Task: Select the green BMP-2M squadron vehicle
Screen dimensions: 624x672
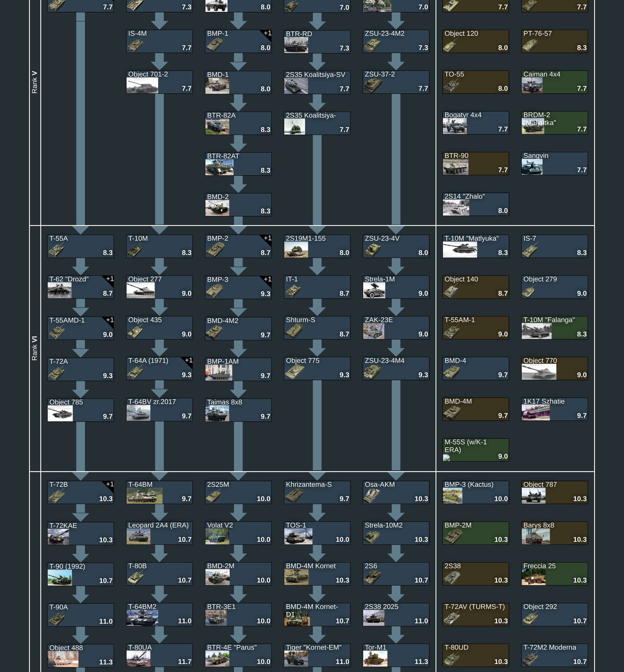Action: [475, 533]
